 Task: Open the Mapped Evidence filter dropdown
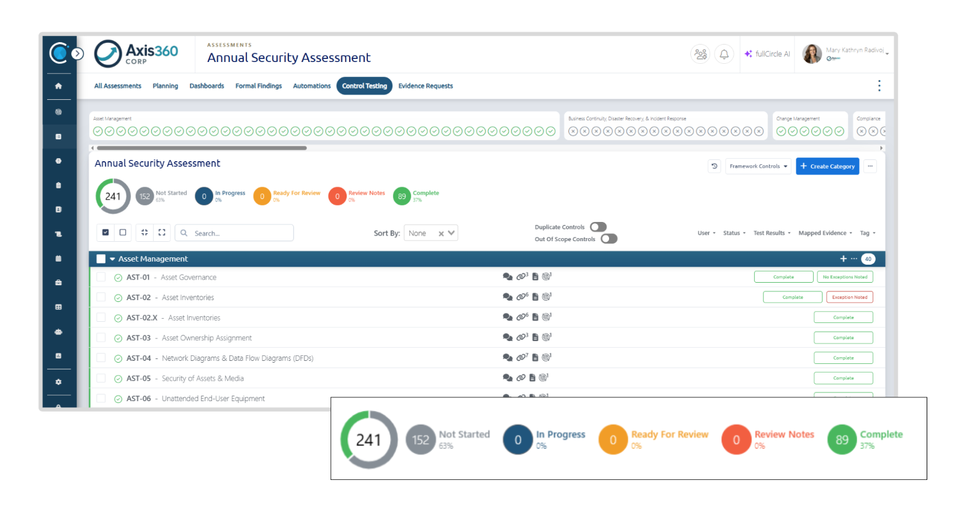coord(826,233)
